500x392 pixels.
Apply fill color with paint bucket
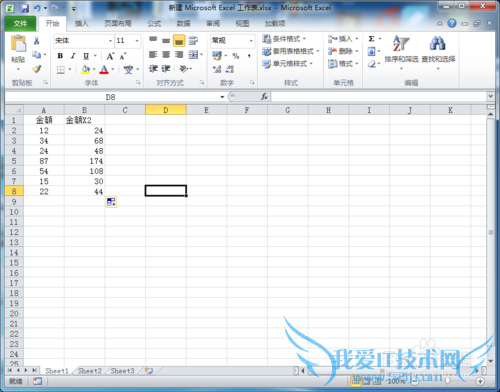point(85,69)
